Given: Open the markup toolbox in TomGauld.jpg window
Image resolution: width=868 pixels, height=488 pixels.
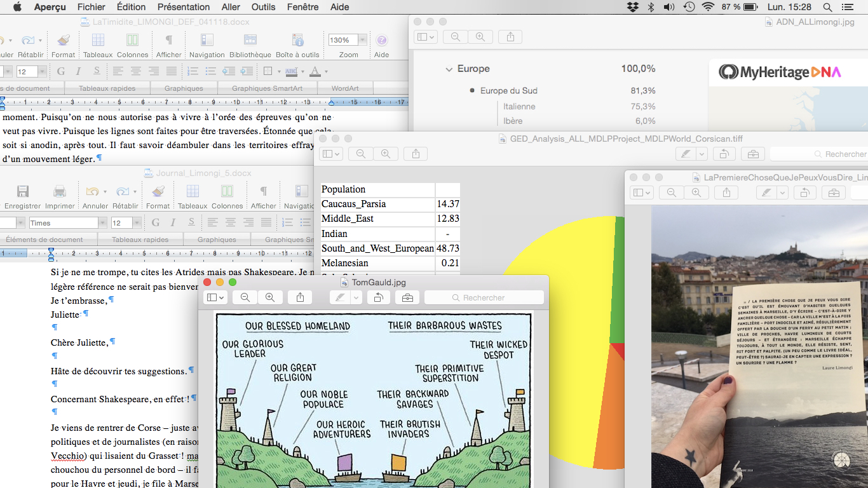Looking at the screenshot, I should click(x=407, y=297).
